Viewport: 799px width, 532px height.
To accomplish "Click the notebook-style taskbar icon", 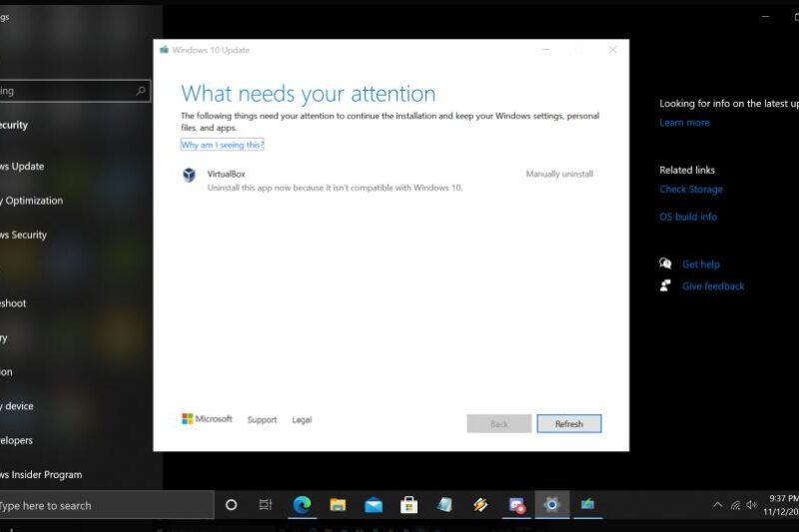I will [444, 504].
